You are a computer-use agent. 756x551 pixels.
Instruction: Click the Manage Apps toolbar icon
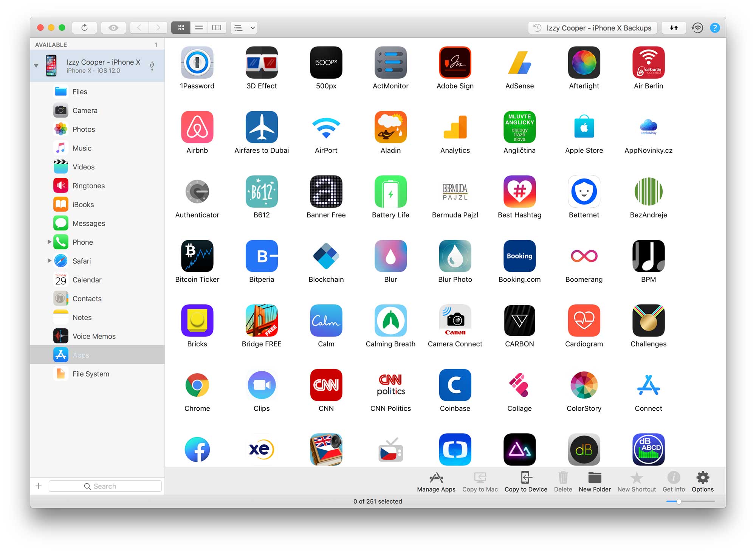(x=436, y=478)
